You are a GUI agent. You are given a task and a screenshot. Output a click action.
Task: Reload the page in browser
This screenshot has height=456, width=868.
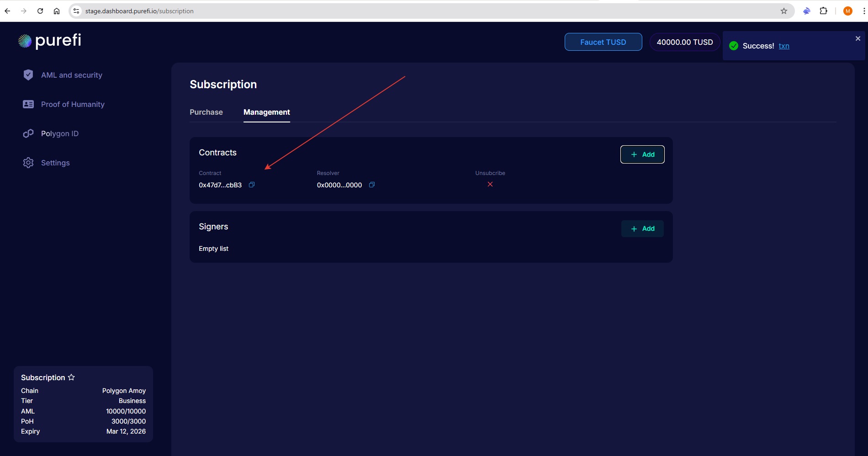[40, 11]
